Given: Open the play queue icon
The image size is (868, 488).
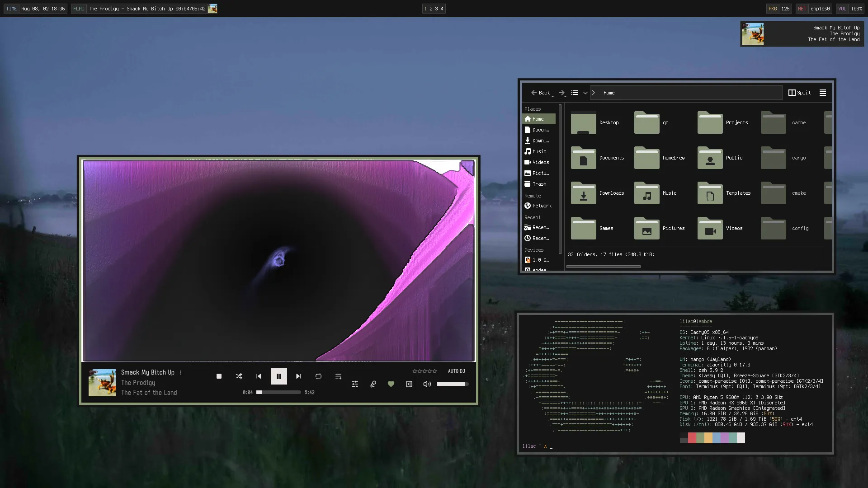Looking at the screenshot, I should click(338, 376).
